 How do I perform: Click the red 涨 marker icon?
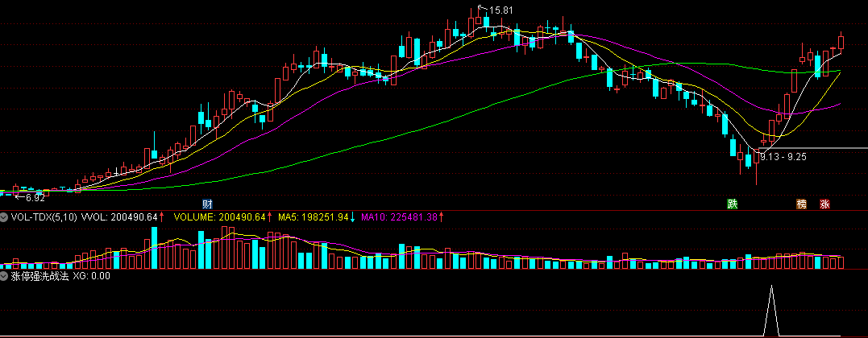[x=824, y=204]
